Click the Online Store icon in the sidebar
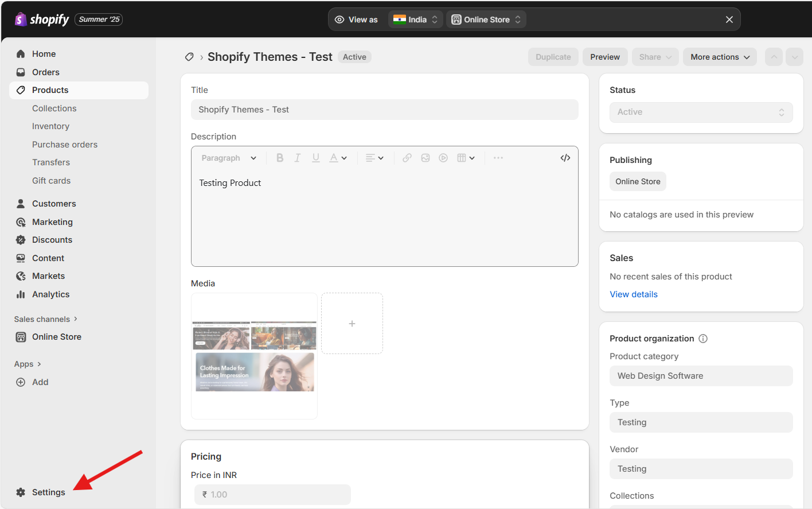 pos(21,337)
